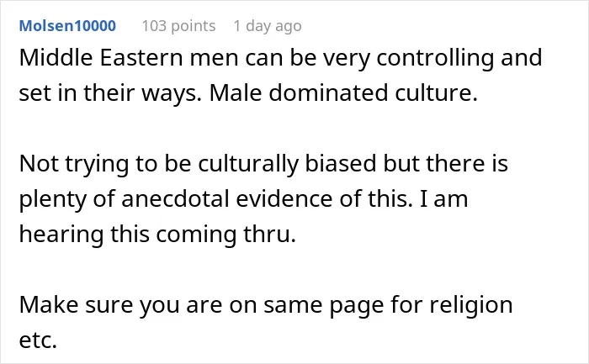Click the word 'controlling' in first line
Image resolution: width=589 pixels, height=364 pixels.
click(x=435, y=58)
